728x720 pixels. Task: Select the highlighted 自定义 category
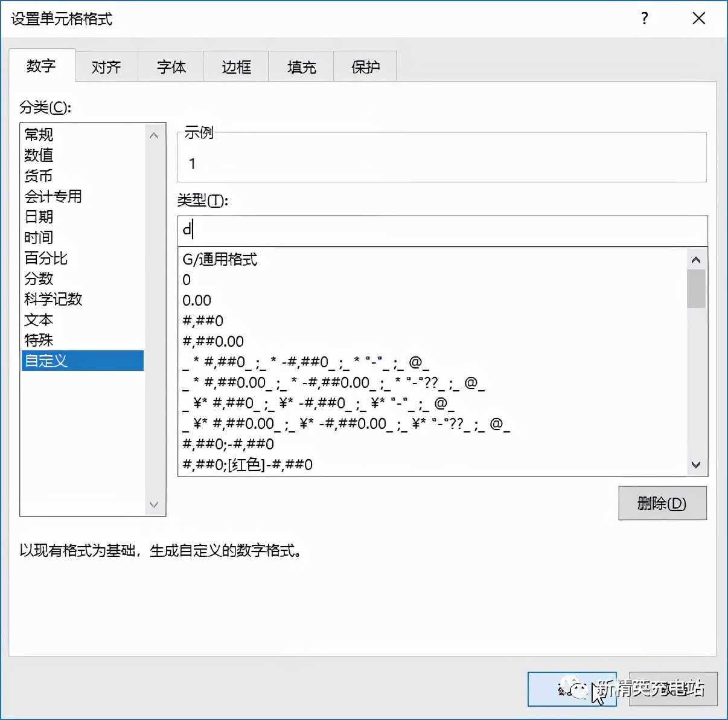(45, 361)
